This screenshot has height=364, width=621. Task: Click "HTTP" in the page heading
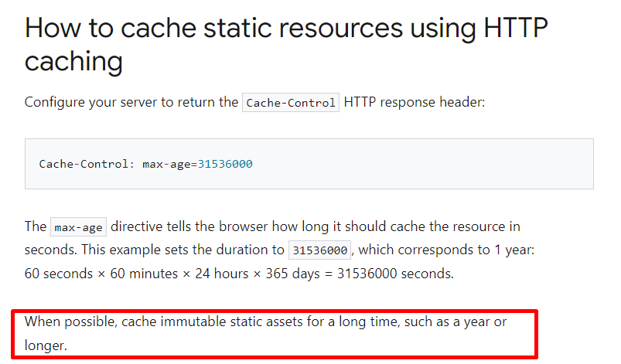pyautogui.click(x=516, y=28)
